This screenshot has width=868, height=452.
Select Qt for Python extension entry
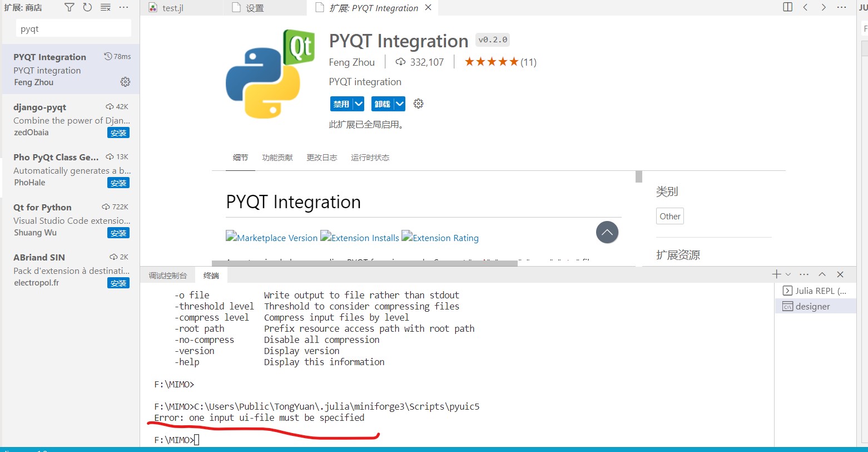(71, 220)
